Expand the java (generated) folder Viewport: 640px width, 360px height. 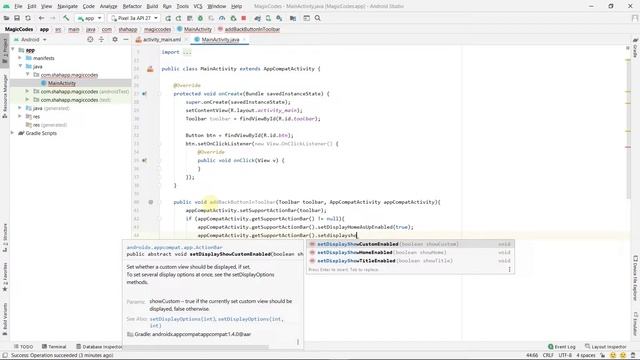[x=20, y=108]
